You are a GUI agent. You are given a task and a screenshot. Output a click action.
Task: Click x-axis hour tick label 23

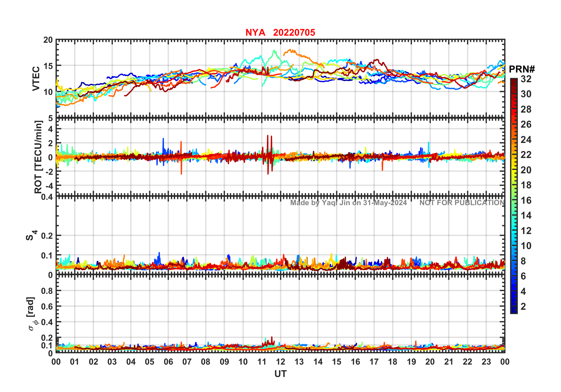486,362
